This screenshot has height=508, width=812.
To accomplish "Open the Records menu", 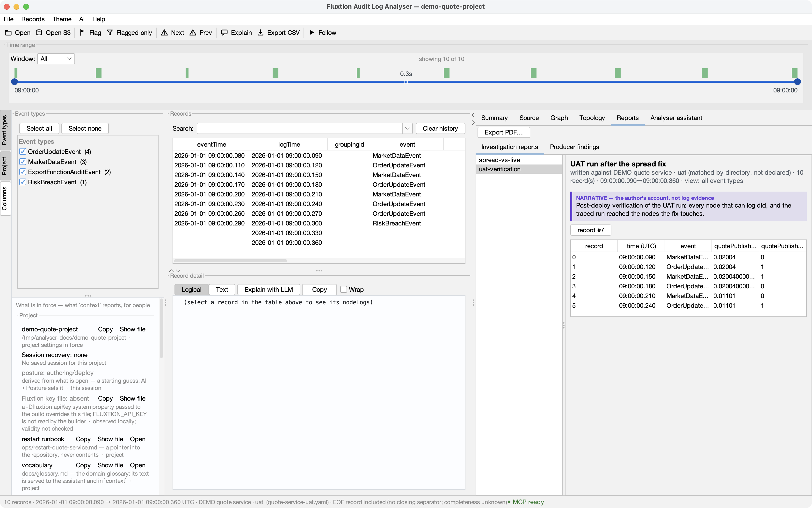I will [33, 19].
